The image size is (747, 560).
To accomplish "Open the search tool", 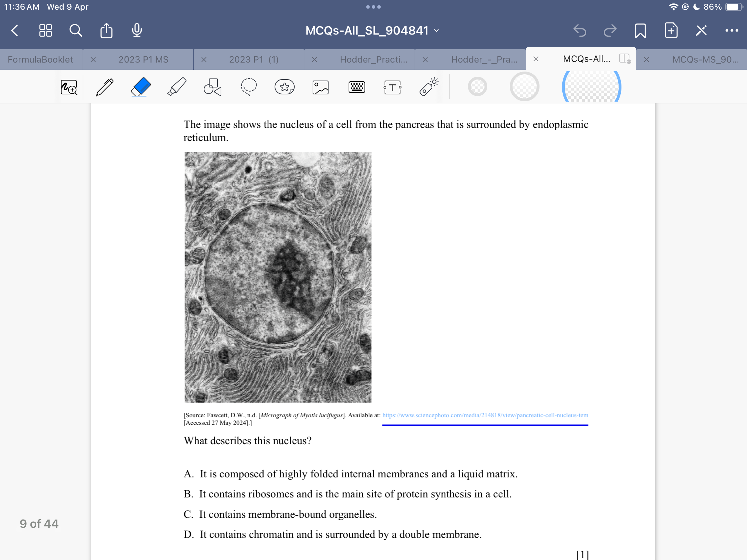I will [76, 30].
